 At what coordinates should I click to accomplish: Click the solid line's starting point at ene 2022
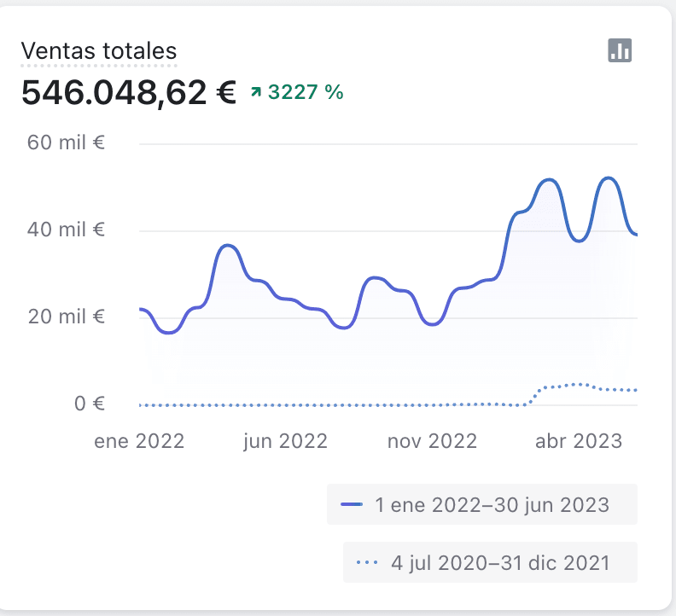click(x=141, y=309)
